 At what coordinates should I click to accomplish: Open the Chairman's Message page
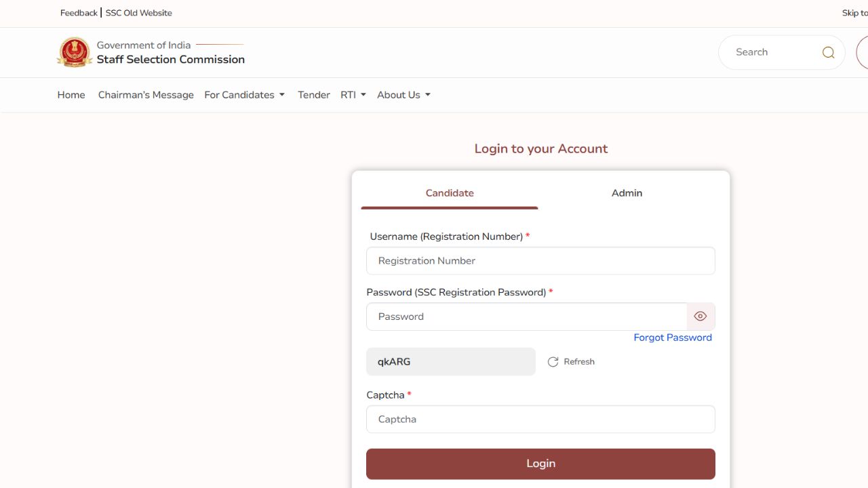click(146, 95)
